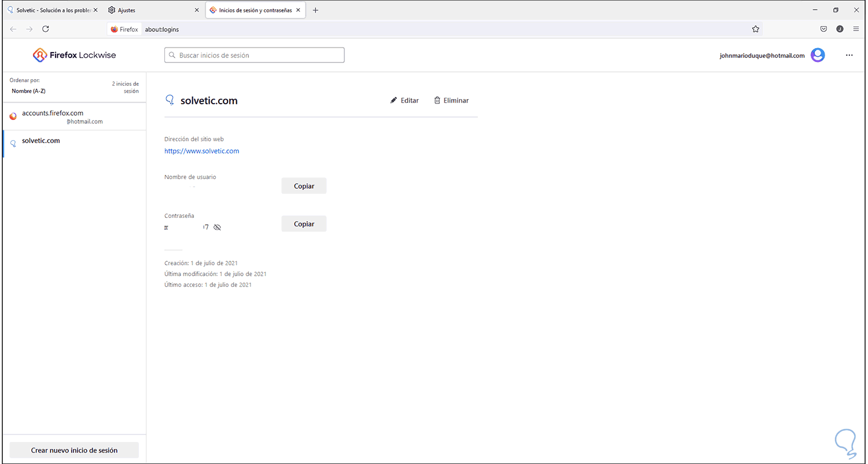Minimize the Firefox window
The image size is (868, 464).
[x=815, y=10]
